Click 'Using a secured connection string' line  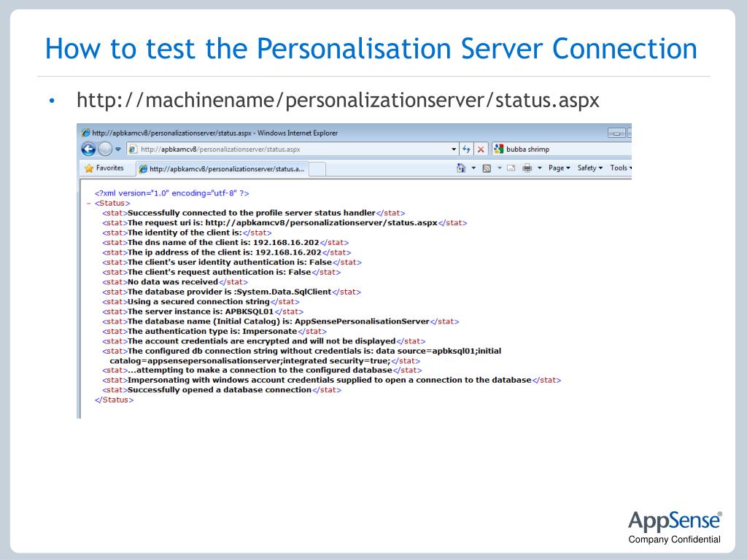click(x=201, y=302)
